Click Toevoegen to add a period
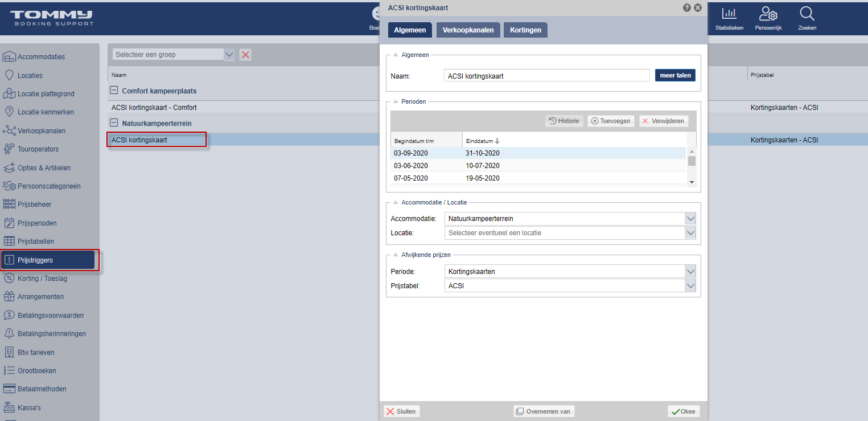 tap(611, 121)
